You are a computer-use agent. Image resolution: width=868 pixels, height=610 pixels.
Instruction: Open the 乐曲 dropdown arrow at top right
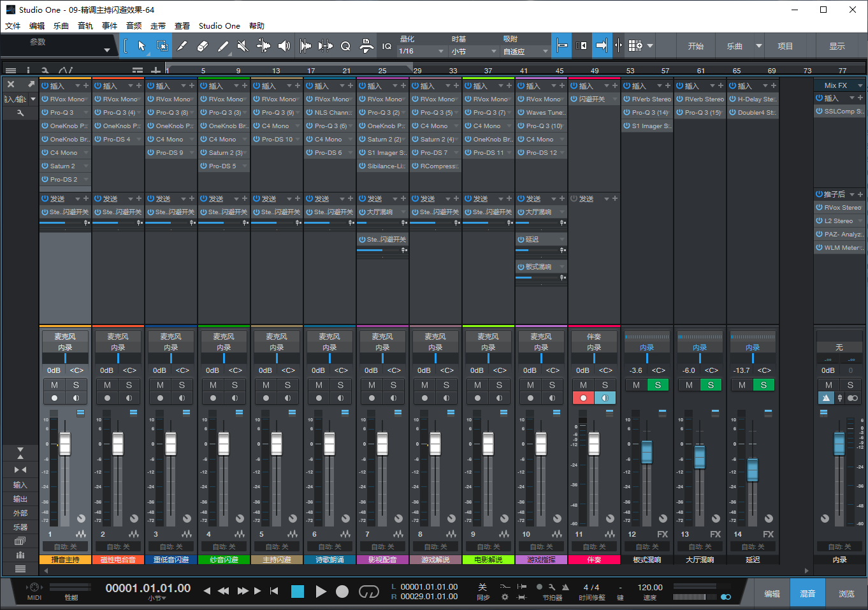758,45
